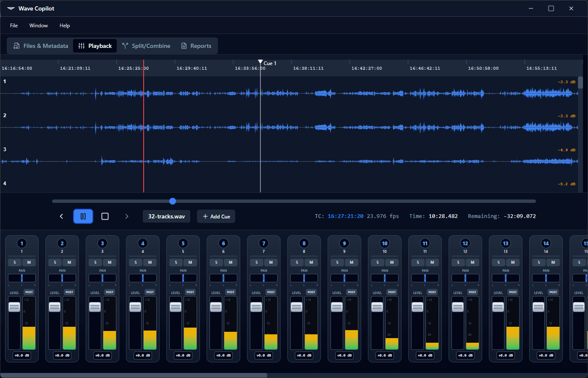Viewport: 588px width, 378px height.
Task: Mute channel 7 in the mixer
Action: point(271,262)
